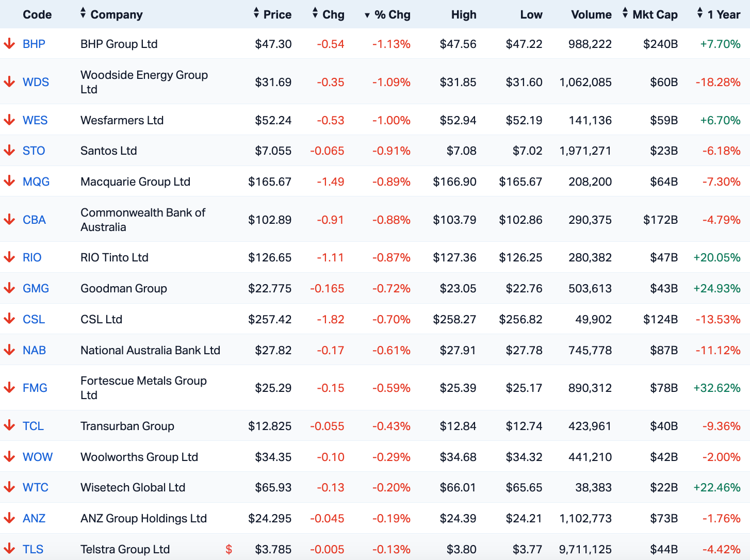Click the red down arrow beside WTC
Viewport: 750px width, 560px height.
[9, 487]
